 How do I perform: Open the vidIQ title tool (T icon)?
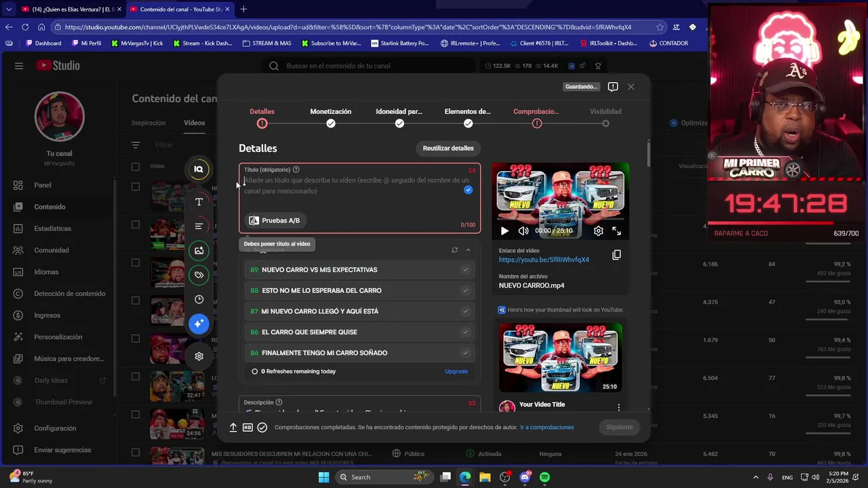coord(199,202)
